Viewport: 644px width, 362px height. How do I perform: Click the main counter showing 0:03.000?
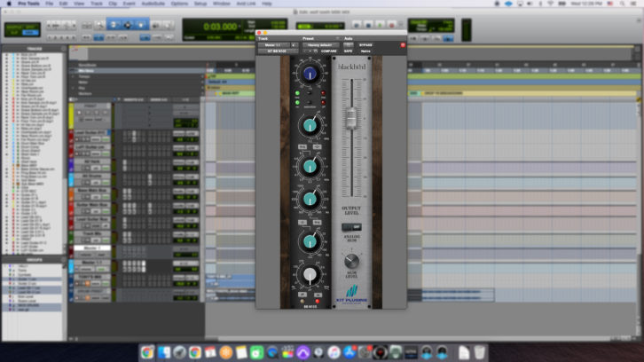tap(220, 27)
